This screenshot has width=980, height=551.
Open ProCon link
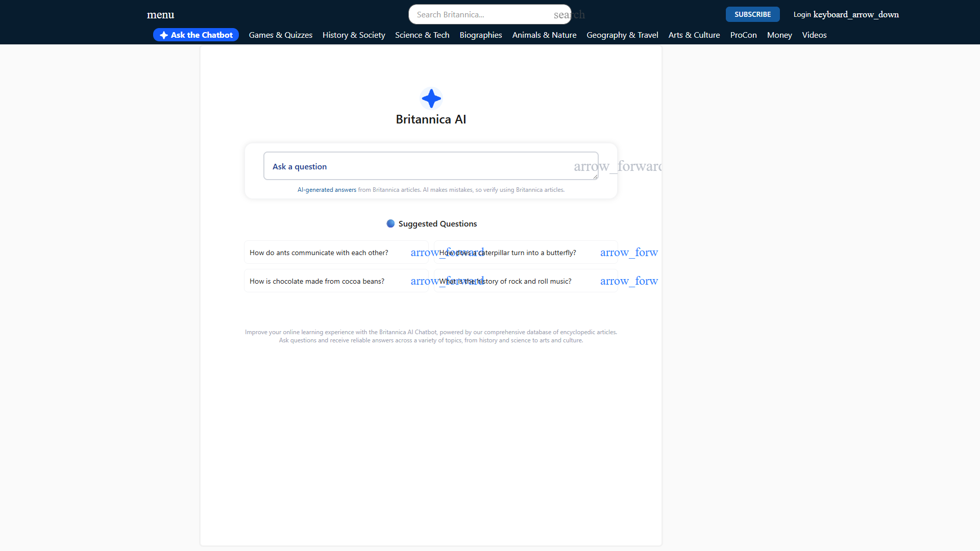(743, 35)
